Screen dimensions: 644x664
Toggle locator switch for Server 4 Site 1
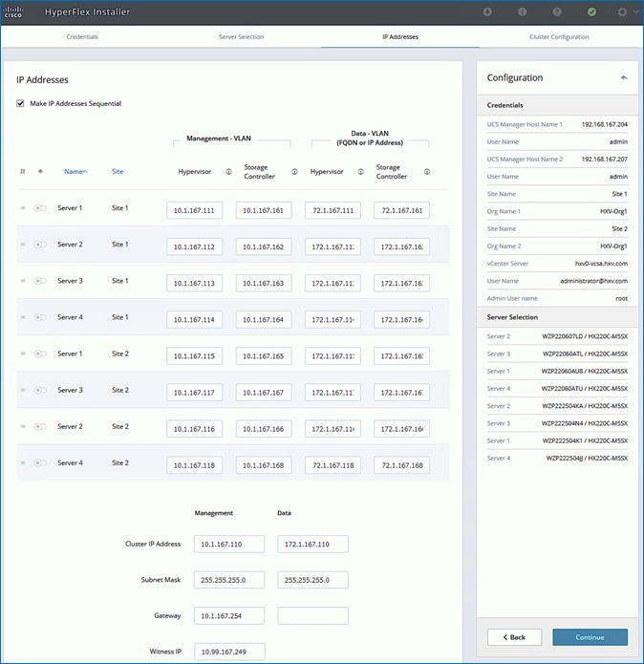40,317
